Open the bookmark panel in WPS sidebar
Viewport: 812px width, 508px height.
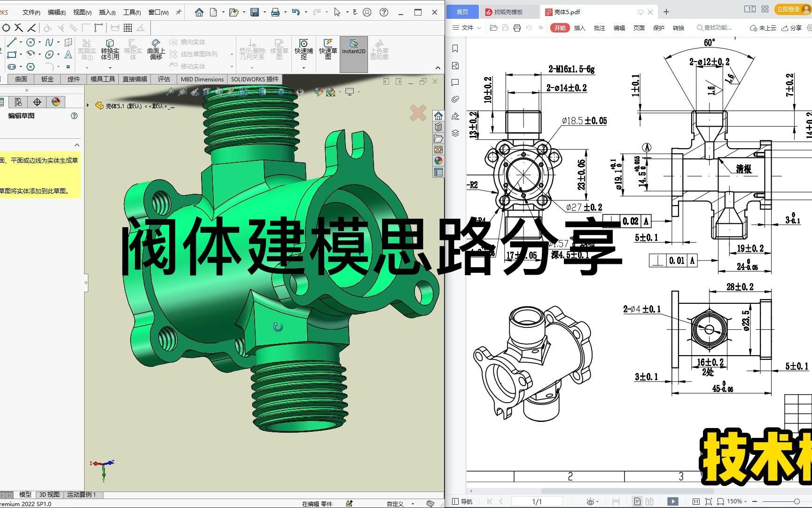click(x=455, y=48)
